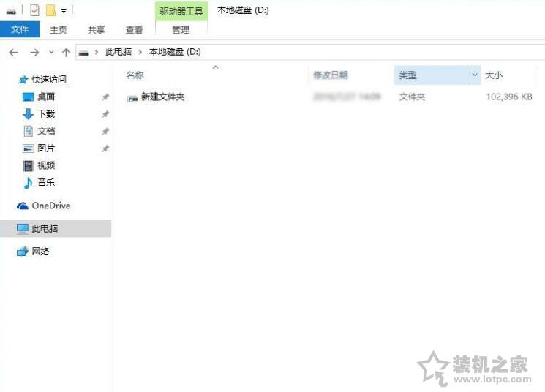Click the pin icon next to 文档
545x392 pixels.
click(x=105, y=132)
